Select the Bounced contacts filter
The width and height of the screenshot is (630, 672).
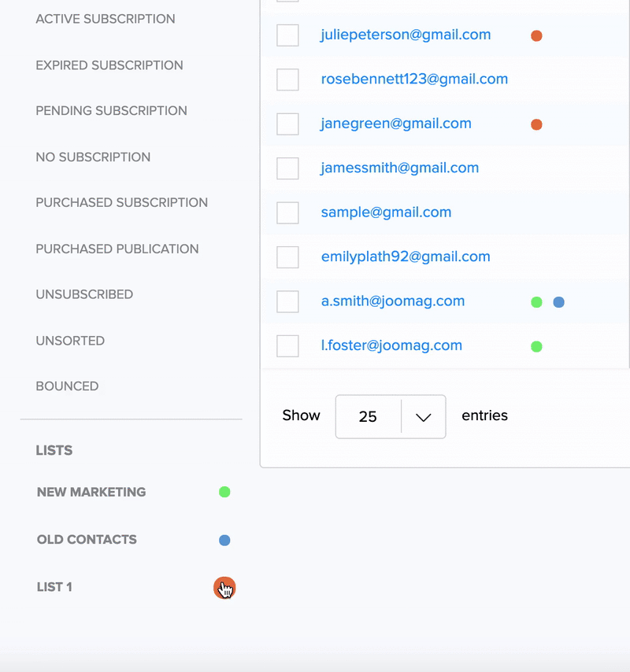67,386
